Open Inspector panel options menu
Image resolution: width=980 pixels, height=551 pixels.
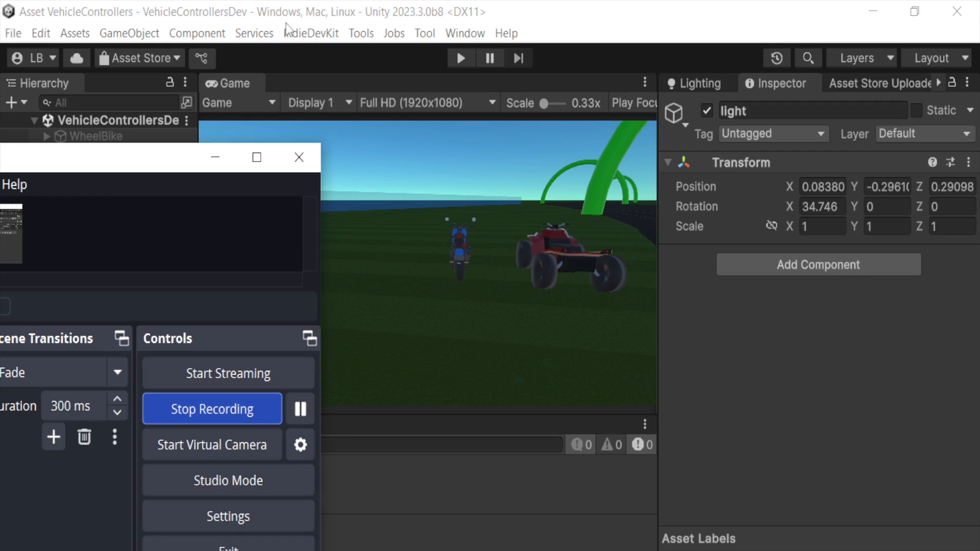click(967, 82)
